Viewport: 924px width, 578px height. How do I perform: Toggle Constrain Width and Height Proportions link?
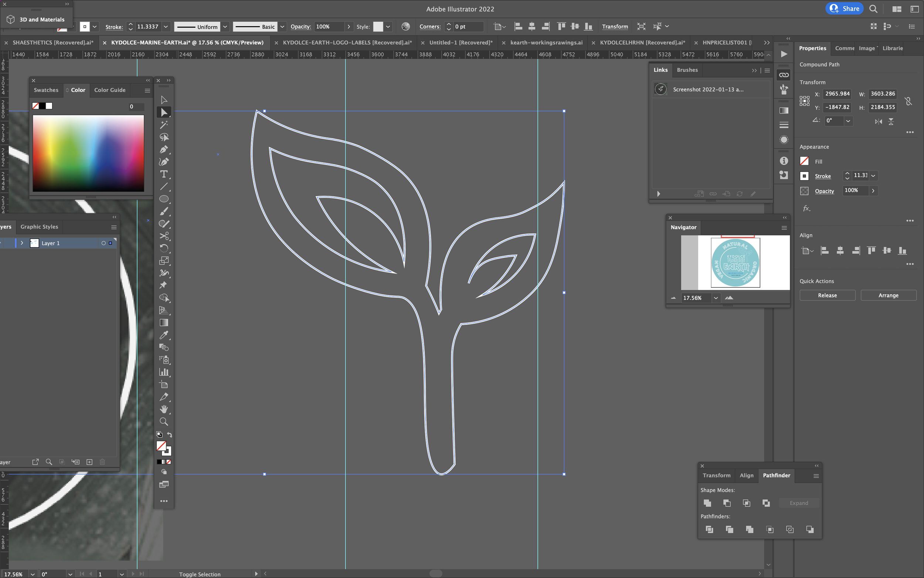pyautogui.click(x=908, y=101)
